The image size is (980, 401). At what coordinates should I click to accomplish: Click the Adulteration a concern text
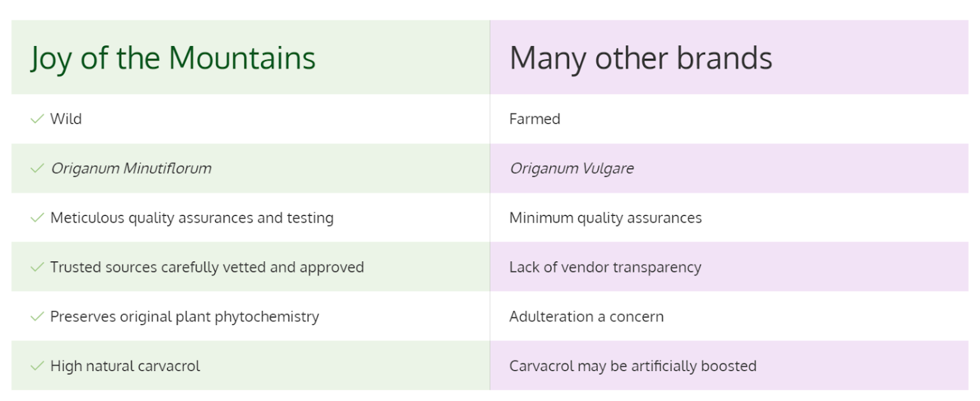click(x=586, y=317)
